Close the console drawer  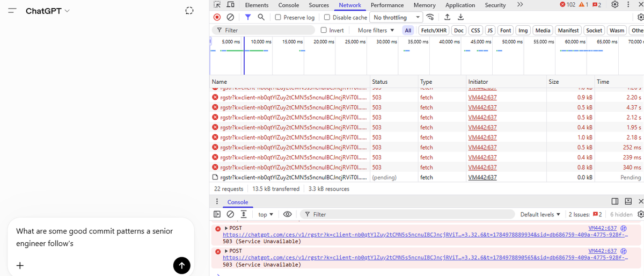pyautogui.click(x=640, y=202)
